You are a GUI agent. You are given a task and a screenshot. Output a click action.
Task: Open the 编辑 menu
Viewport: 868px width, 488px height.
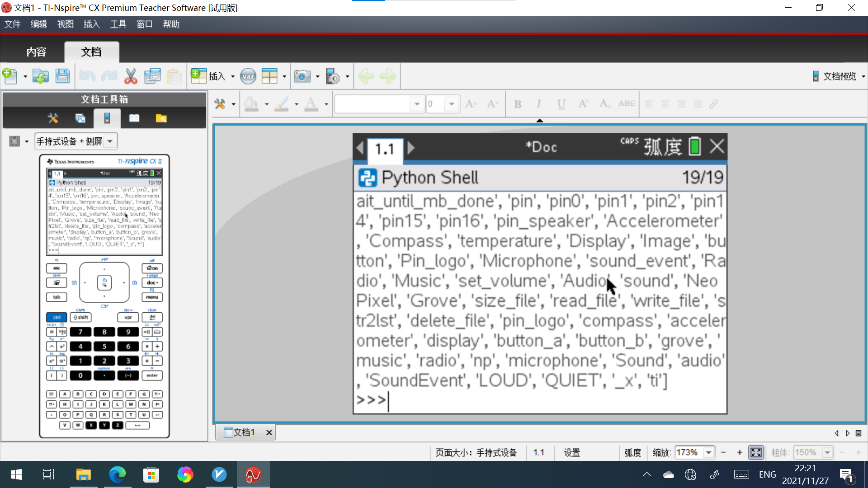click(x=39, y=24)
